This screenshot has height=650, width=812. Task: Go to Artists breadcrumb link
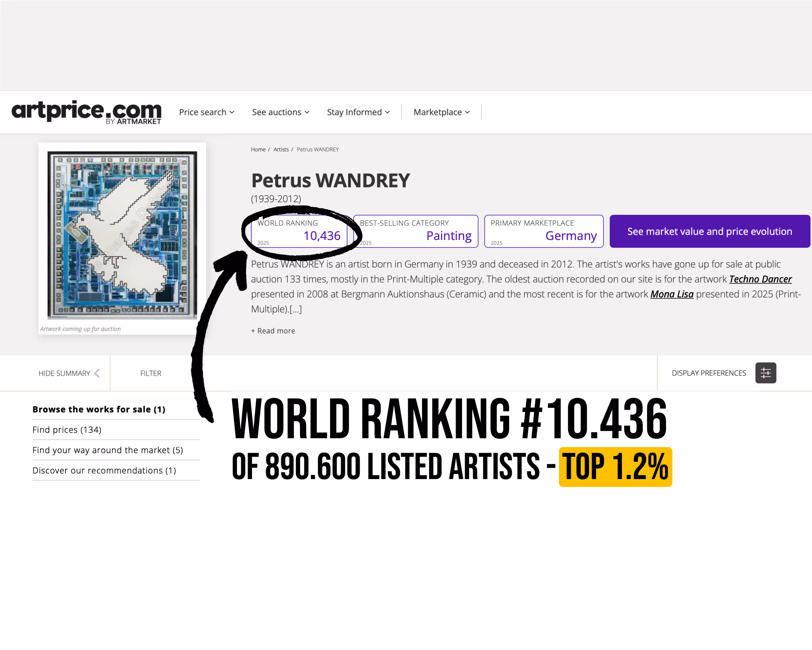pyautogui.click(x=281, y=150)
